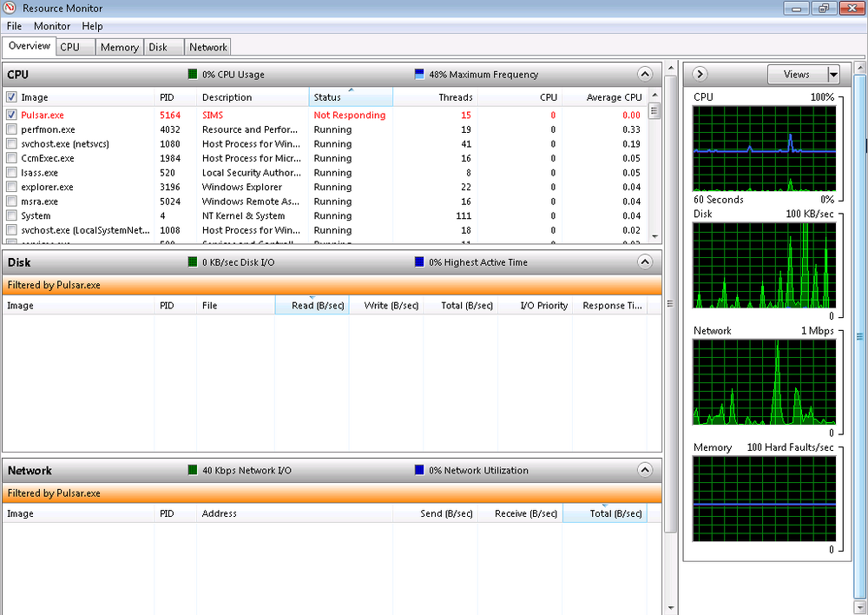Open the Help menu
Viewport: 868px width, 615px height.
click(x=93, y=26)
